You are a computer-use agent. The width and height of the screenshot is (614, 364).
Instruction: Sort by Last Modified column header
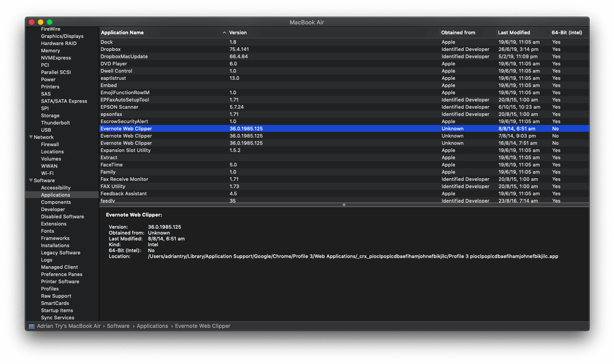tap(514, 33)
